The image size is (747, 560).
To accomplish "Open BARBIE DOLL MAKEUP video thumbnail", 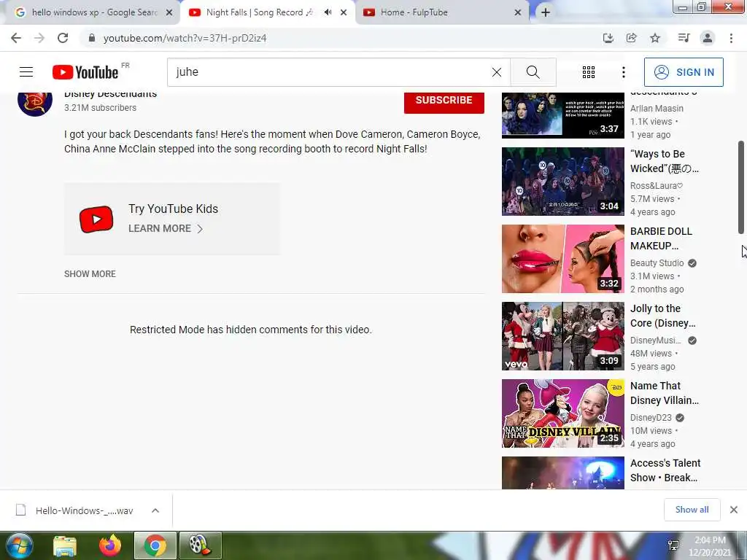I will click(x=562, y=259).
